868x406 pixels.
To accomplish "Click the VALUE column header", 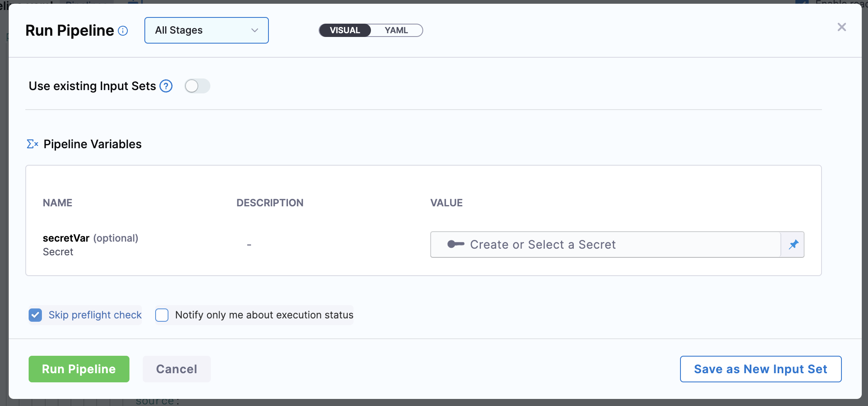I will [x=446, y=203].
